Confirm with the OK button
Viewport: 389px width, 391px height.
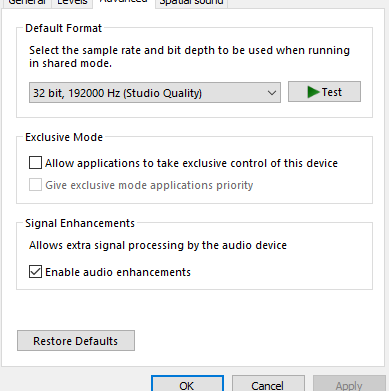187,384
